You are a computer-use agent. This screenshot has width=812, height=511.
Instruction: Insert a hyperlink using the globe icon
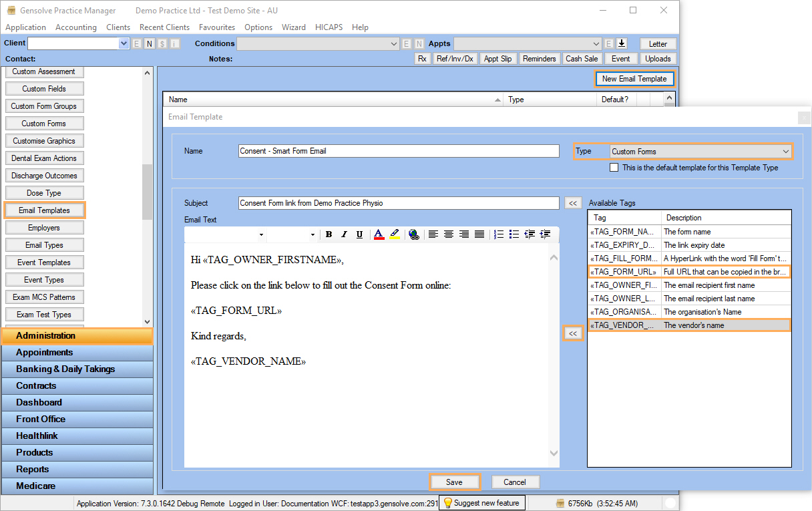pos(414,234)
